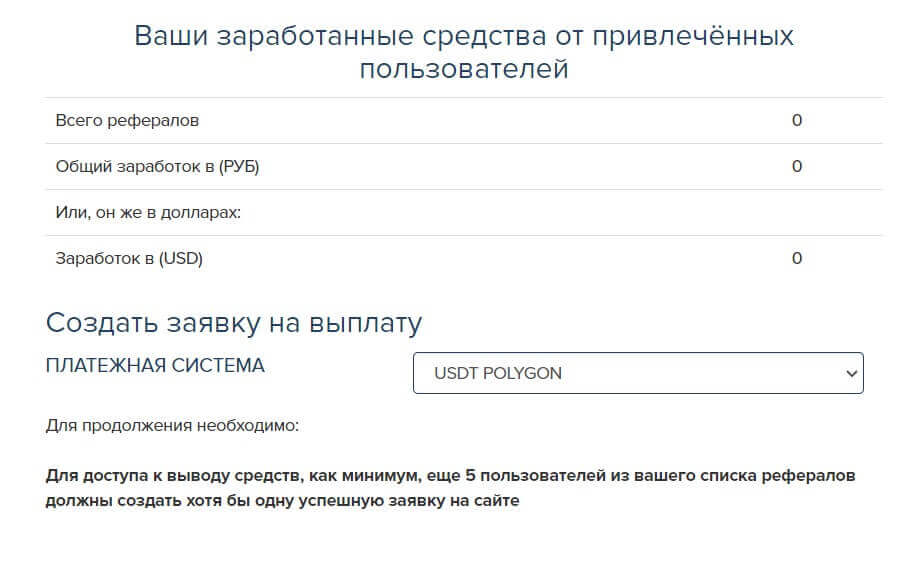Click the "Для продолжения необходимо:" text
Viewport: 918px width, 573px height.
click(172, 425)
